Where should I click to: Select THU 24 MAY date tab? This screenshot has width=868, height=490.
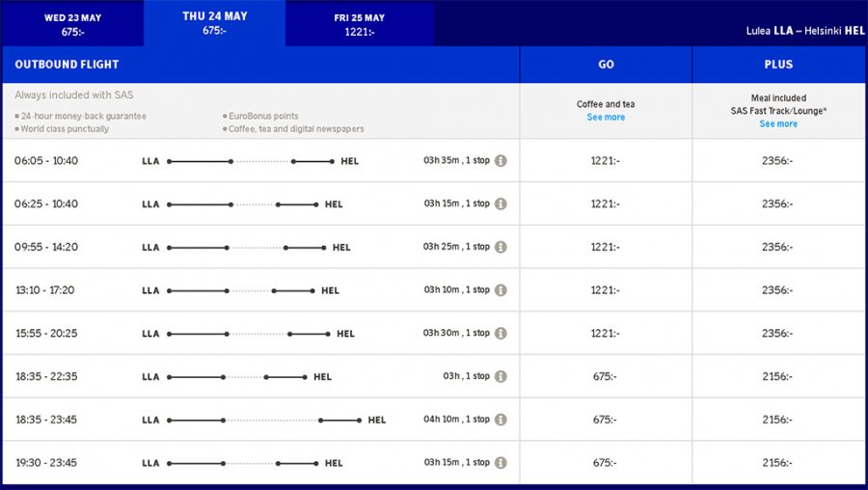[214, 23]
